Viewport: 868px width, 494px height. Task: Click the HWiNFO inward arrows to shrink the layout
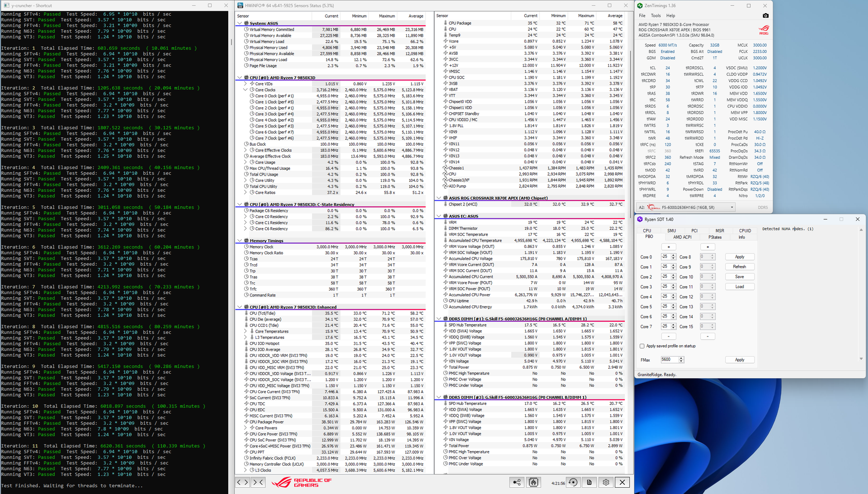point(258,482)
